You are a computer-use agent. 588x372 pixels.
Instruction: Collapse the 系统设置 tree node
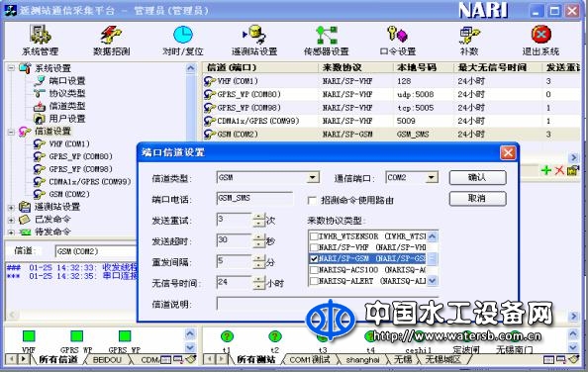11,68
